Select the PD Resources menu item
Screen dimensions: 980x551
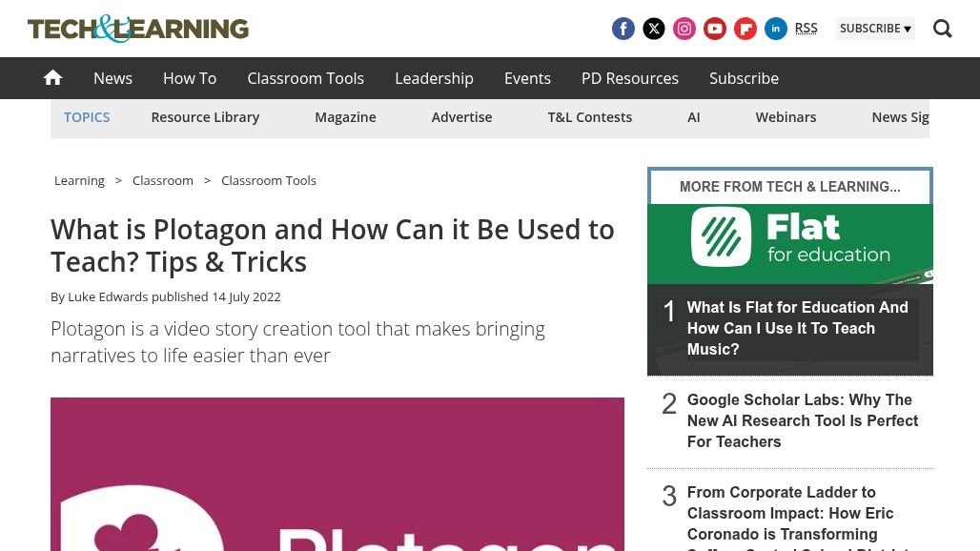point(629,78)
